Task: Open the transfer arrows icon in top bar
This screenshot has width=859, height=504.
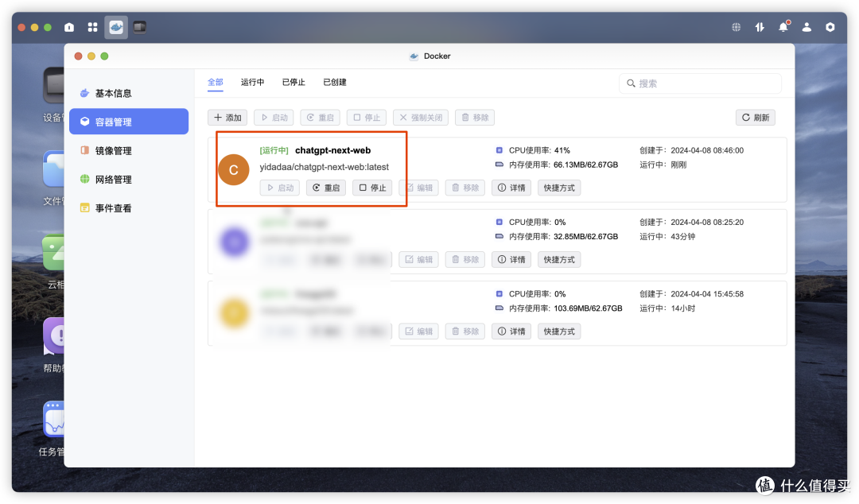Action: tap(760, 27)
